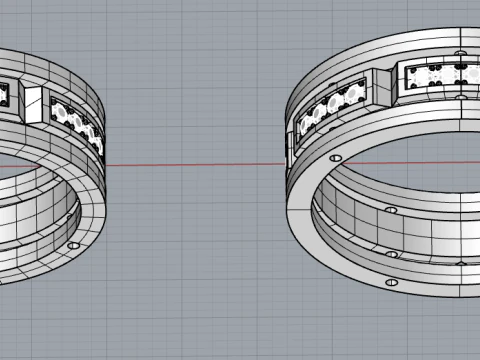
Task: Select the red axis line between the rings
Action: 196,165
